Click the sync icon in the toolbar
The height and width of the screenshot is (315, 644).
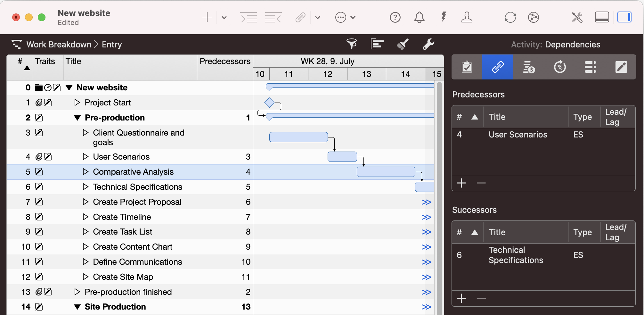tap(510, 17)
